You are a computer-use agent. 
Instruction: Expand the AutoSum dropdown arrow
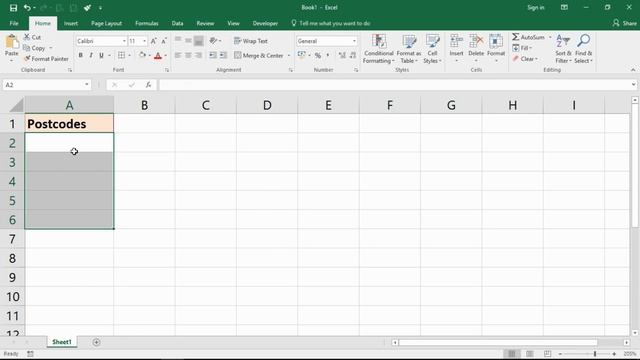click(x=550, y=37)
